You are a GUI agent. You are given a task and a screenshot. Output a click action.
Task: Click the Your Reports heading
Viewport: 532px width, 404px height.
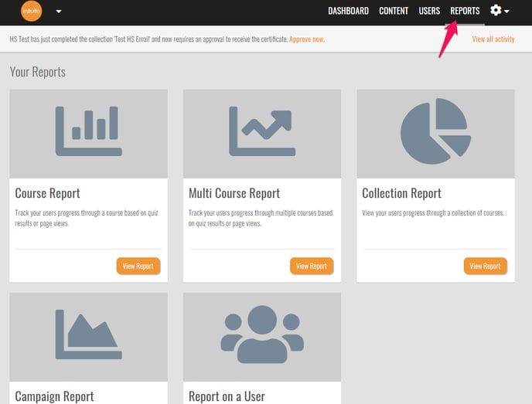click(x=38, y=72)
